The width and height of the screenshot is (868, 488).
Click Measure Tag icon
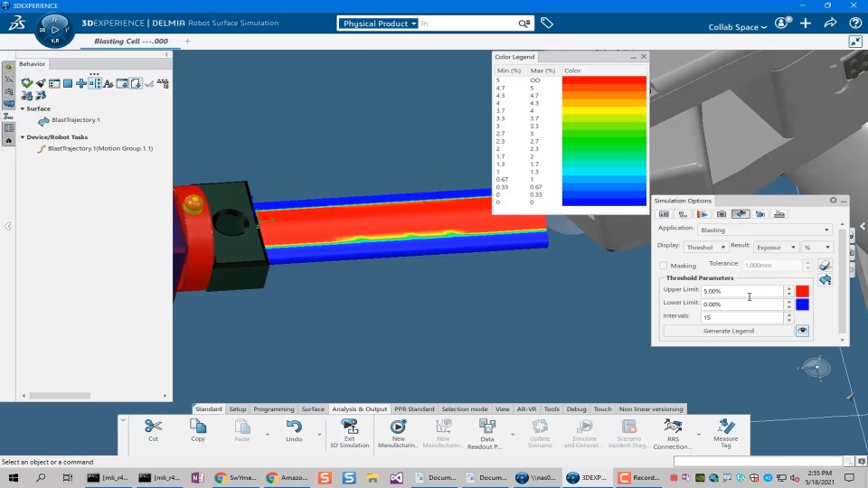[726, 433]
